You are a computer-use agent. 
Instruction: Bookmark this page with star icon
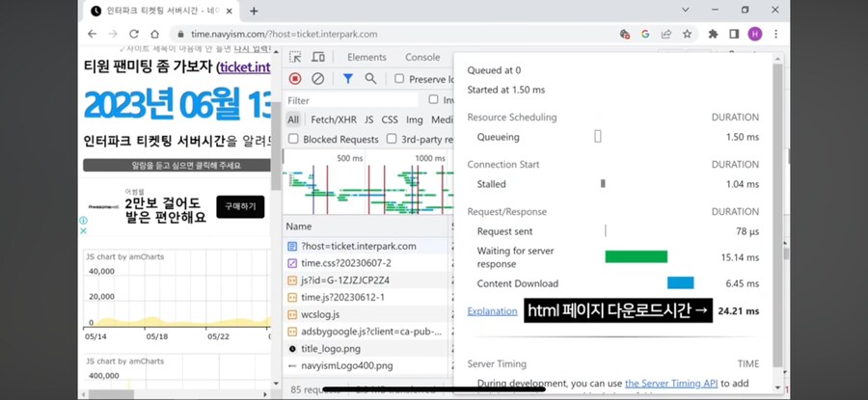tap(687, 34)
